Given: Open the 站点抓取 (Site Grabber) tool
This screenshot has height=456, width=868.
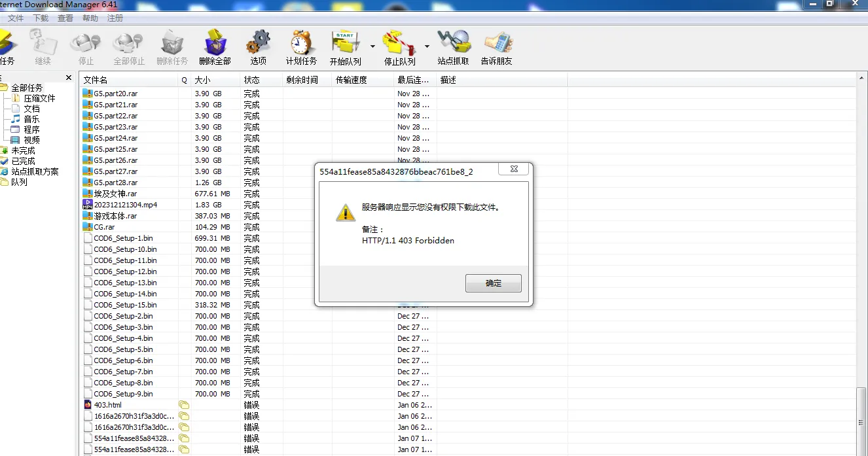Looking at the screenshot, I should [454, 46].
